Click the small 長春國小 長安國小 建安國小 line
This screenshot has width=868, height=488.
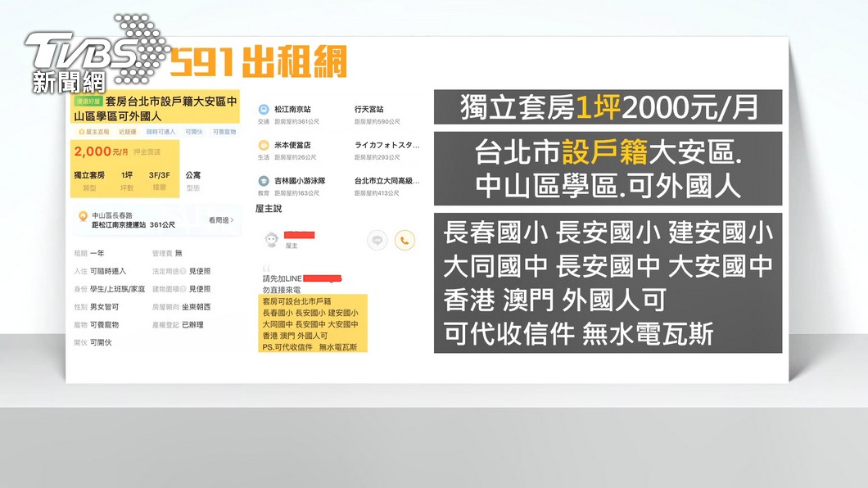pyautogui.click(x=310, y=313)
